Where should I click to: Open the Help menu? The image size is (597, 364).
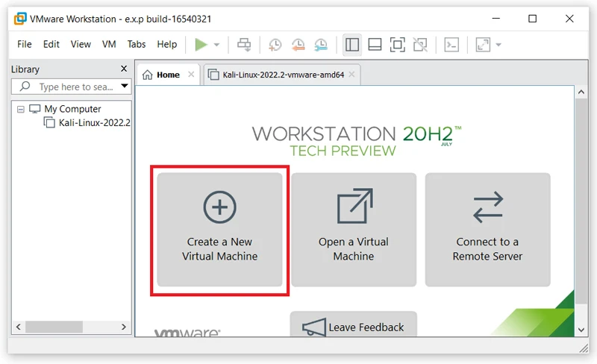(166, 44)
